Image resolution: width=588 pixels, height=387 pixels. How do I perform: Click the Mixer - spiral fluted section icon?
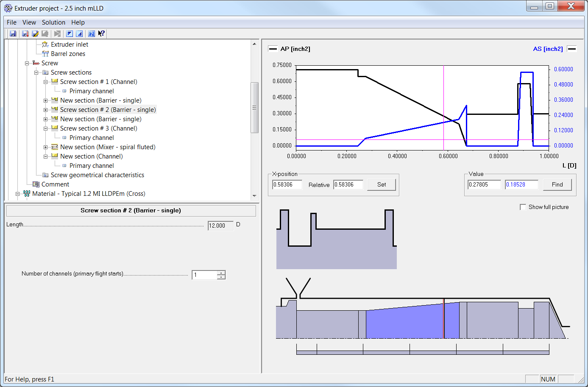(x=55, y=147)
